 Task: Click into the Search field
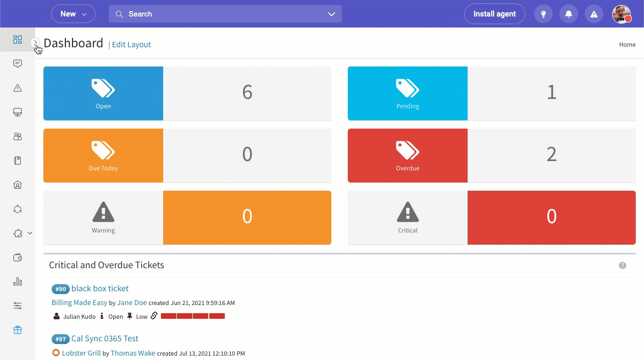225,14
